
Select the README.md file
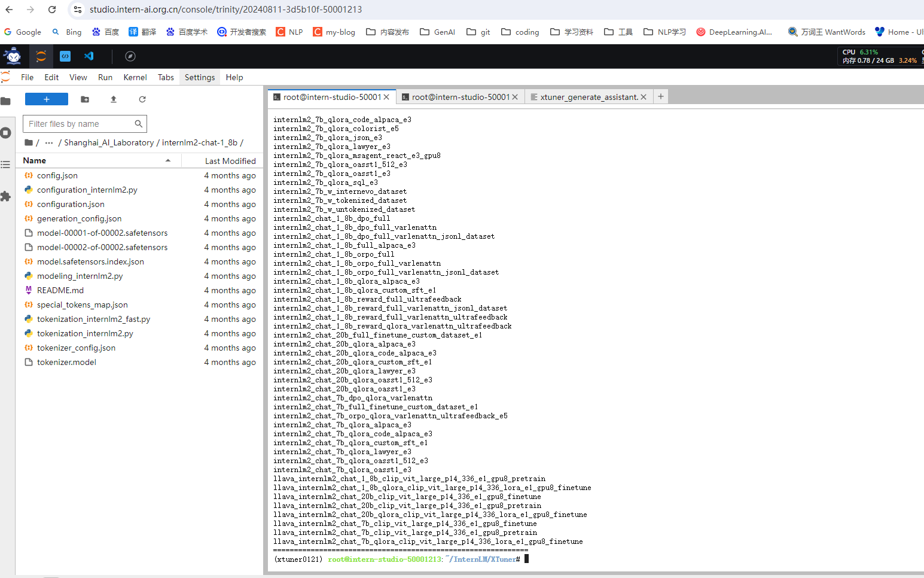click(x=140, y=290)
